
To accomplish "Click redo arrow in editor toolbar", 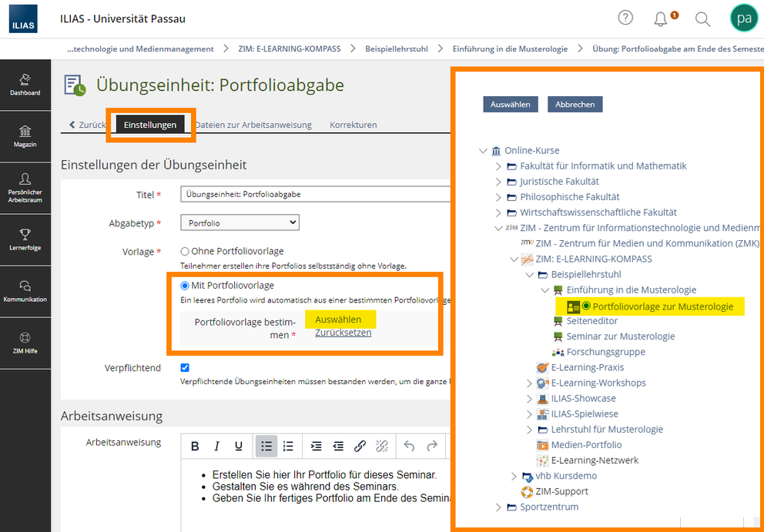I will 432,447.
